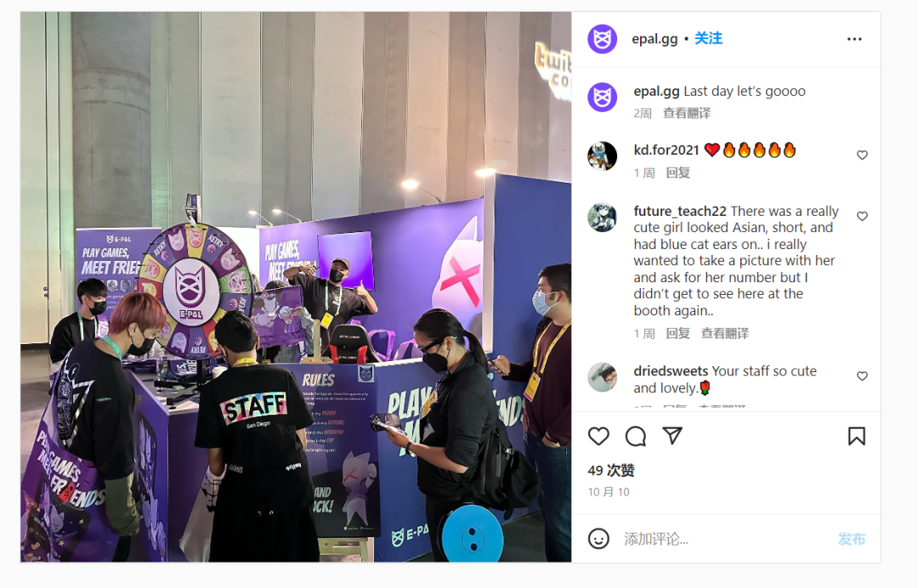Share post via paper plane icon
The width and height of the screenshot is (918, 588).
(672, 435)
